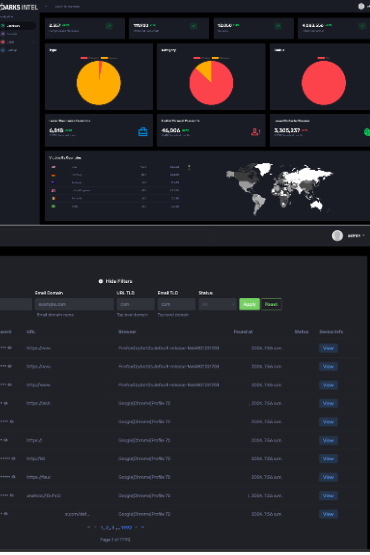Click the trend icon on the third stat card
Viewport: 370px width, 555px height.
[278, 26]
